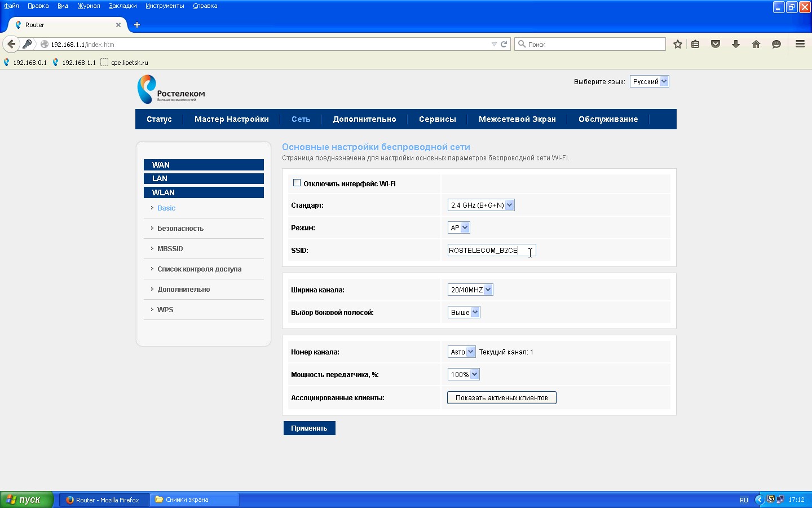Open Дополнительно in WLAN sidebar
Image resolution: width=812 pixels, height=508 pixels.
click(184, 290)
